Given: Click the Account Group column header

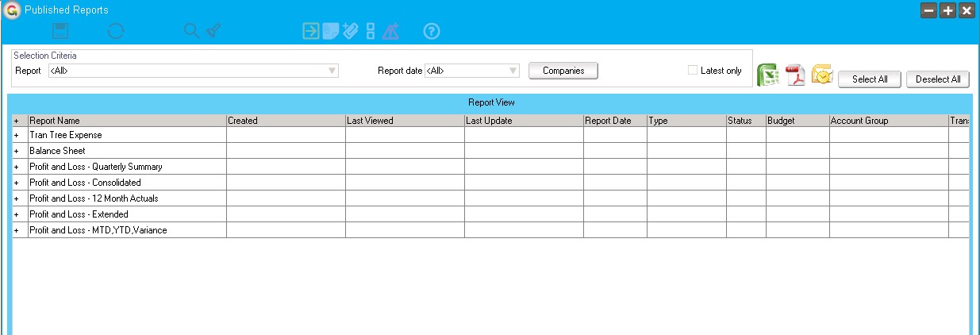Looking at the screenshot, I should point(889,121).
